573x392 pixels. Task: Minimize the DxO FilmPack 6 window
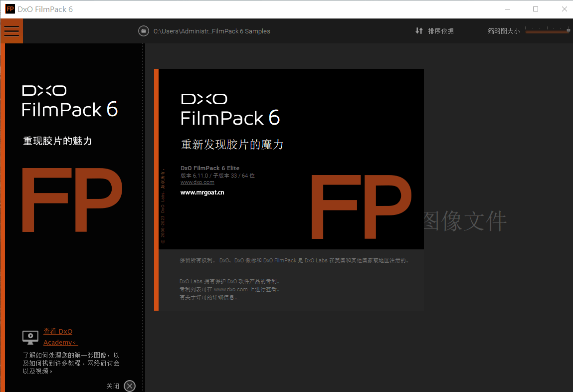[x=508, y=9]
